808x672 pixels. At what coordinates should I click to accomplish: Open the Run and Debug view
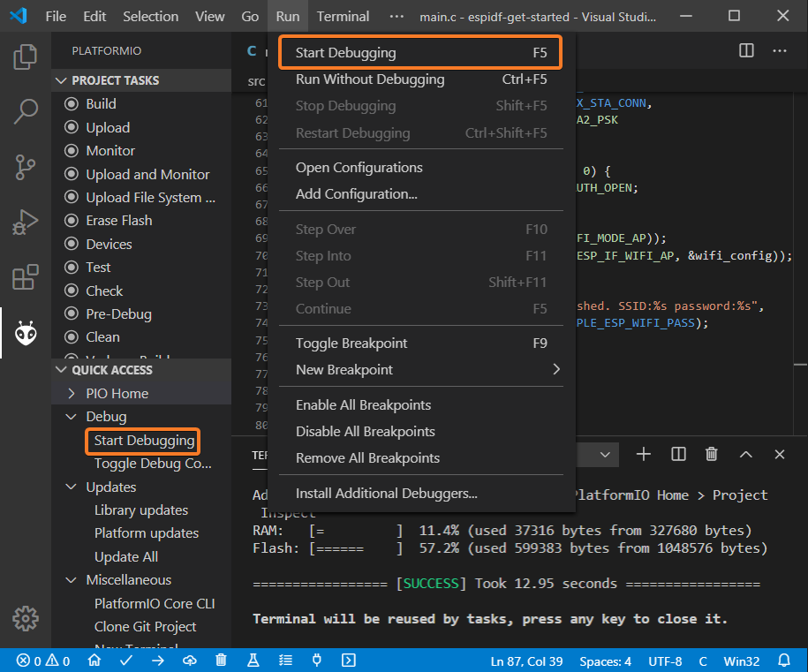click(x=25, y=223)
